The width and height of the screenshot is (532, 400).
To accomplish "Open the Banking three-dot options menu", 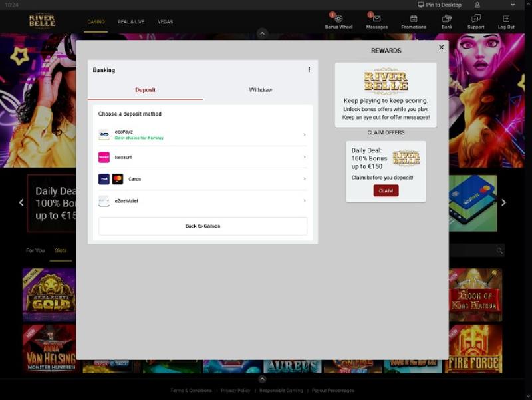I will [x=309, y=69].
